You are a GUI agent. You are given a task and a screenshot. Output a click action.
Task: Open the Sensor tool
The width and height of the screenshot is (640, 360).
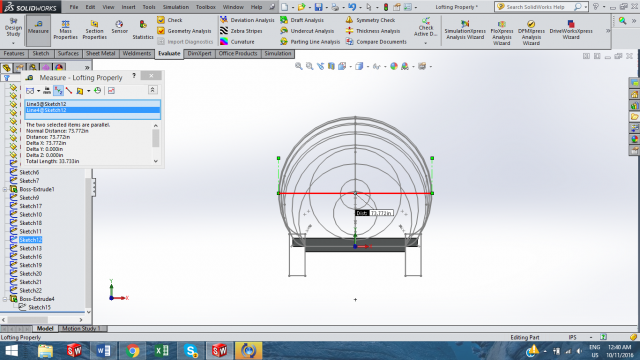(x=119, y=27)
